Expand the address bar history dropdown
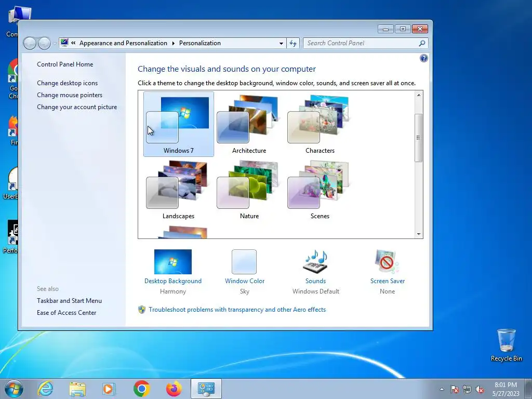Viewport: 532px width, 399px height. [x=281, y=44]
